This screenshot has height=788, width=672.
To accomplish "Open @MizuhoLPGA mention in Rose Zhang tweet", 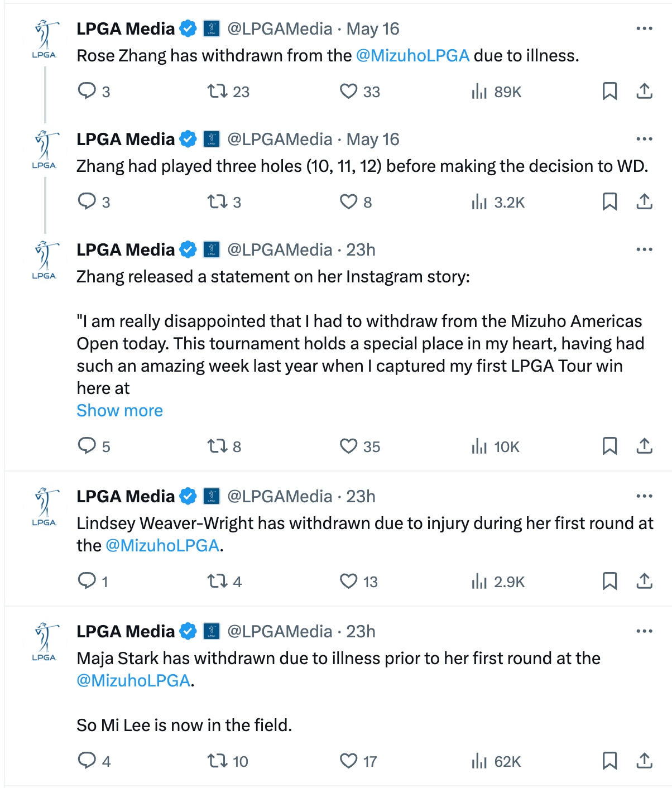I will tap(412, 56).
